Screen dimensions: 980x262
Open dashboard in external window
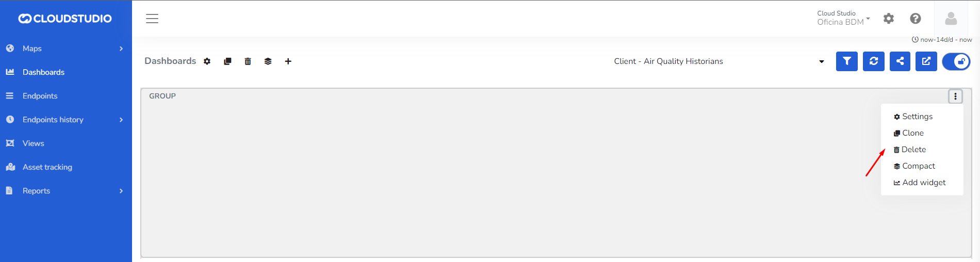point(926,61)
